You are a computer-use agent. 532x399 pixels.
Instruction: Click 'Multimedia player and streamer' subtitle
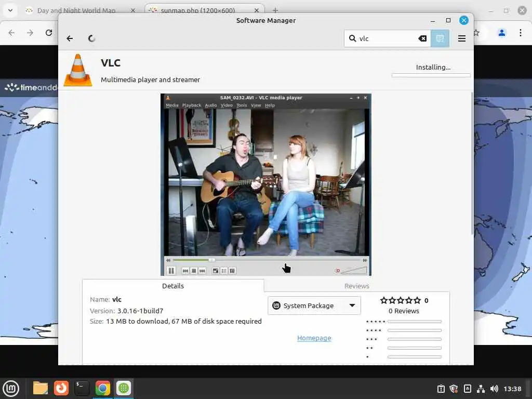[150, 79]
